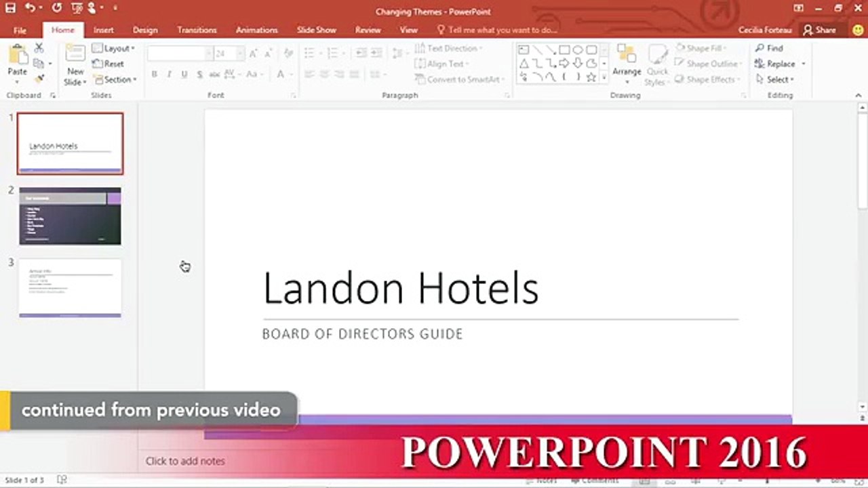The image size is (868, 488).
Task: Toggle Strikethrough formatting
Action: coord(214,74)
